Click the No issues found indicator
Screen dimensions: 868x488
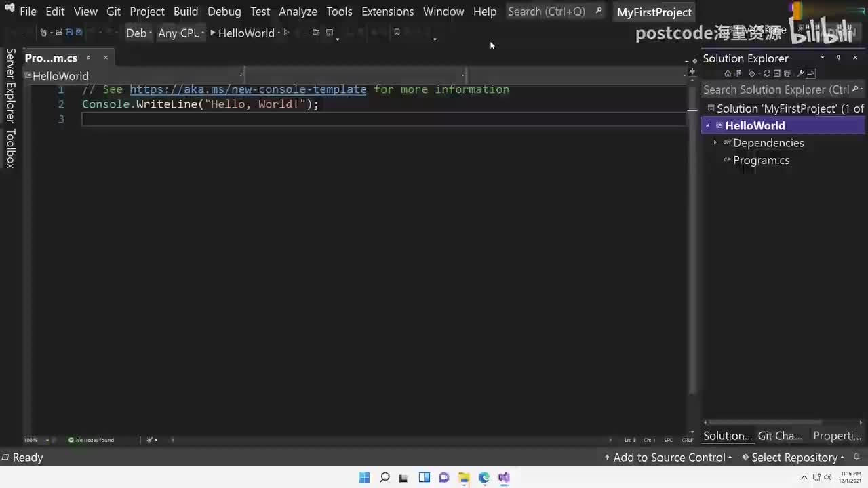[91, 440]
